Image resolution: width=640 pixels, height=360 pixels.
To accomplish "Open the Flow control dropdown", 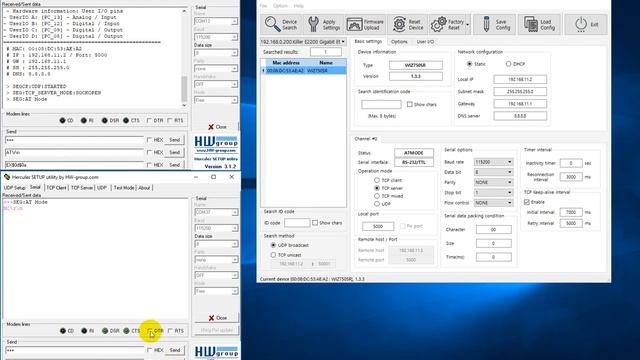I will (493, 203).
